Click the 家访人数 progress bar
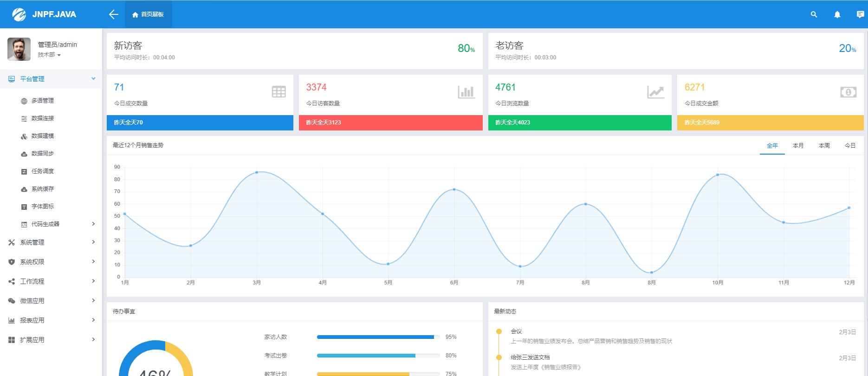Screen dimensions: 868x376 pyautogui.click(x=378, y=337)
